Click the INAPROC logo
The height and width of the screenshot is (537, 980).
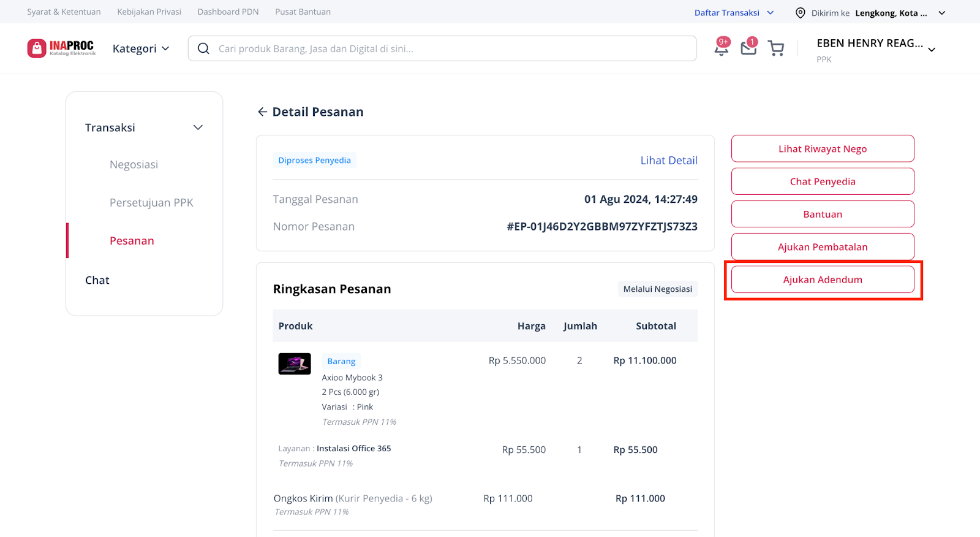tap(61, 48)
